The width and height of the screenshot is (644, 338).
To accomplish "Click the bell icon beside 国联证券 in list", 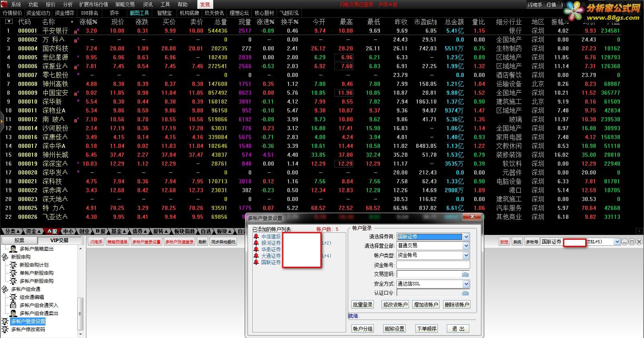I will point(256,262).
